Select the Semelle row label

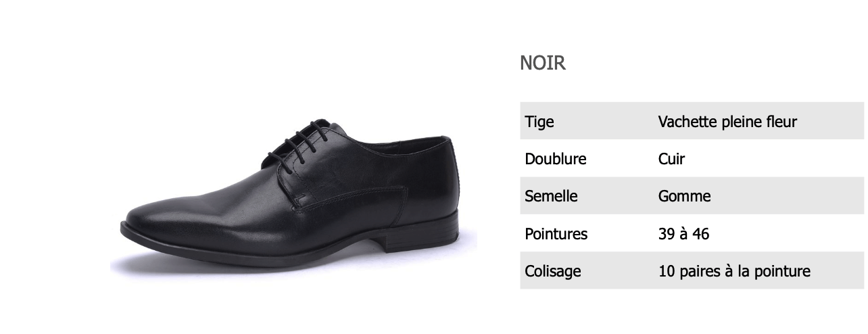tap(551, 196)
